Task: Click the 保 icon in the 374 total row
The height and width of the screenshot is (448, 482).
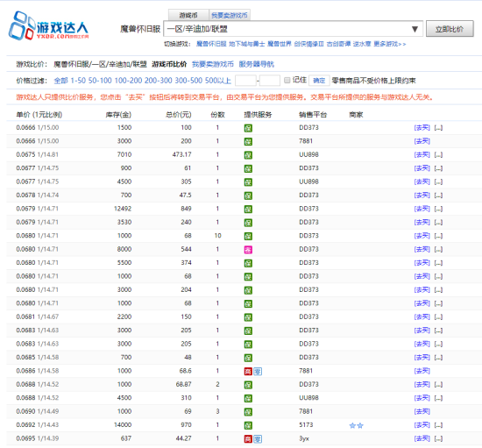Action: click(x=248, y=263)
